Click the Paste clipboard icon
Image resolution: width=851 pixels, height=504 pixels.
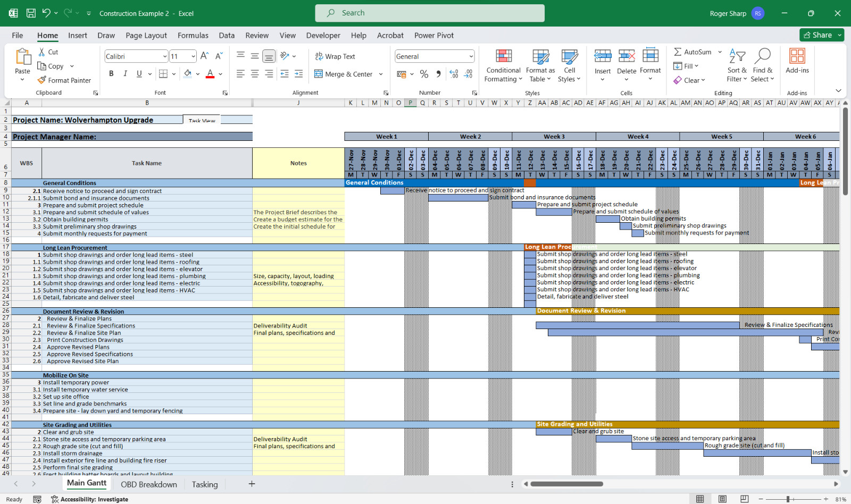coord(23,56)
